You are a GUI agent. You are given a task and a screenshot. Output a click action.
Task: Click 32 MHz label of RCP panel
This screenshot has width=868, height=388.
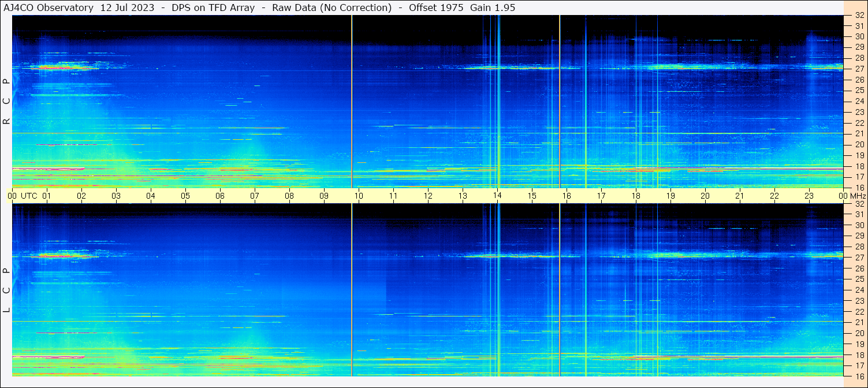point(859,15)
